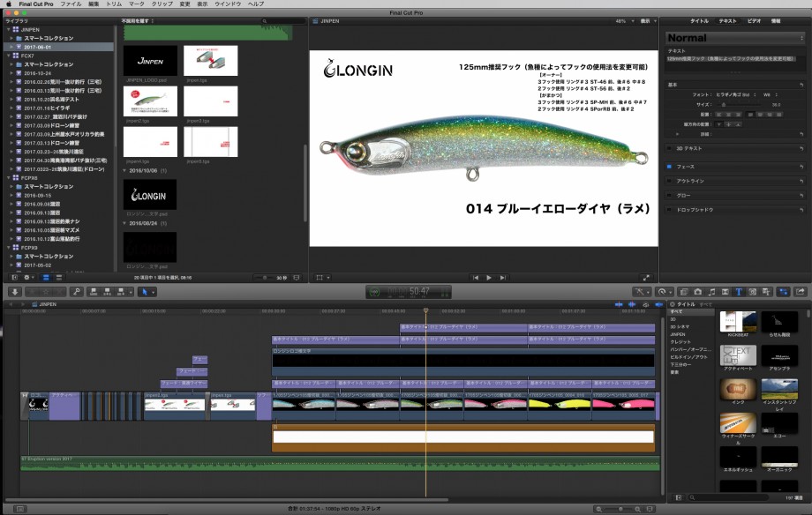
Task: Go to the previous edit point
Action: click(x=476, y=278)
